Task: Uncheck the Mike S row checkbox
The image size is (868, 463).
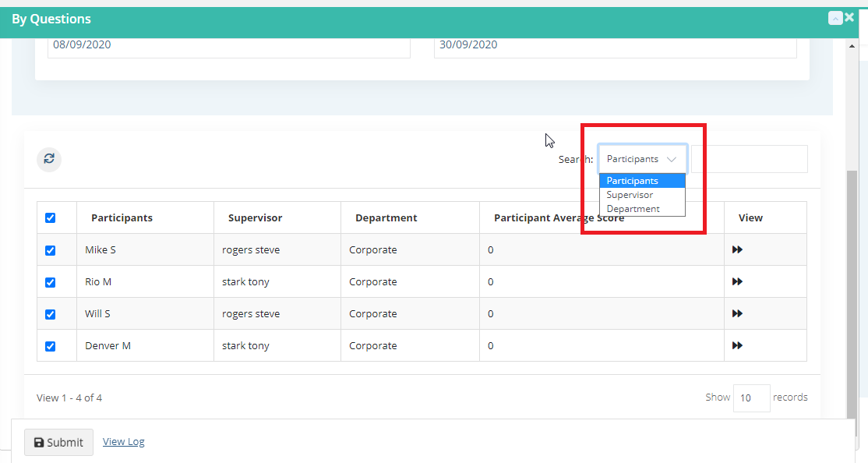Action: click(51, 250)
